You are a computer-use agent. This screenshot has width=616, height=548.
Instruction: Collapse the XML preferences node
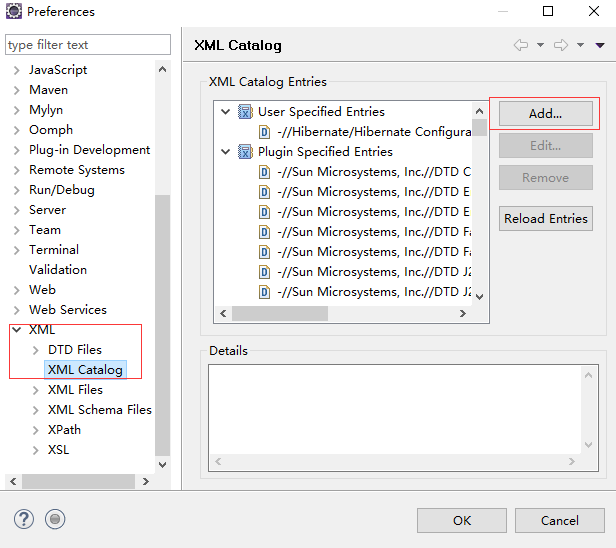point(16,330)
